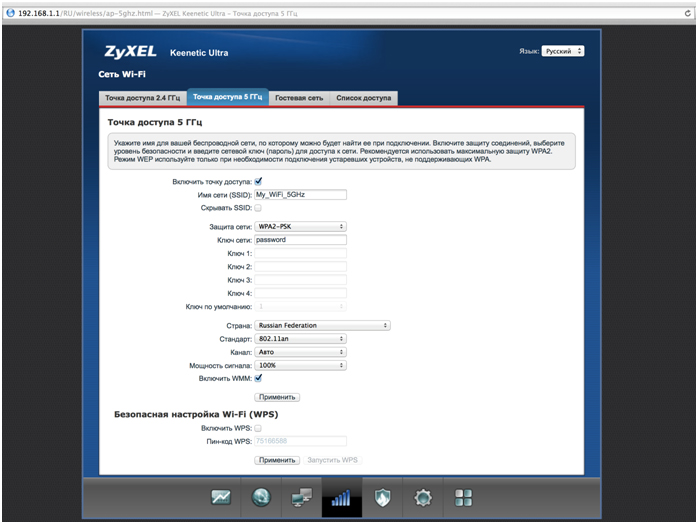Open the System Monitor chart icon
Screen dimensions: 698x524
pos(221,497)
